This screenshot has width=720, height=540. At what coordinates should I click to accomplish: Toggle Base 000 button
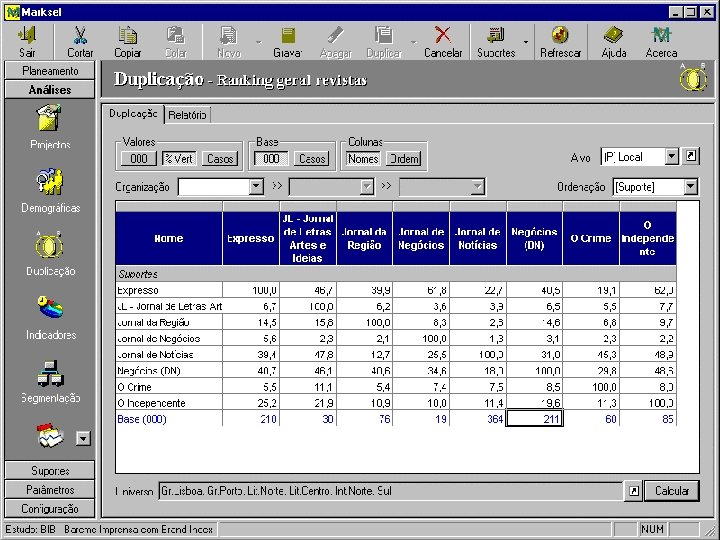pos(271,158)
